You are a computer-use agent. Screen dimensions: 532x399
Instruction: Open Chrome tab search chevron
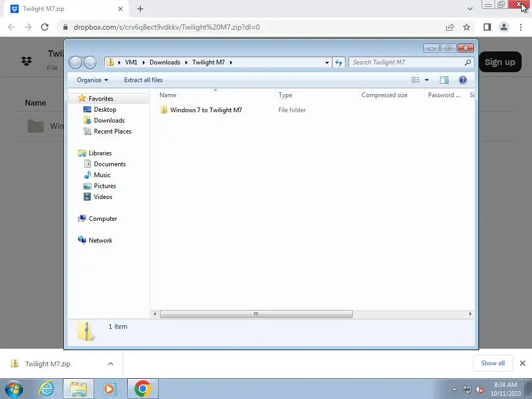pyautogui.click(x=470, y=9)
